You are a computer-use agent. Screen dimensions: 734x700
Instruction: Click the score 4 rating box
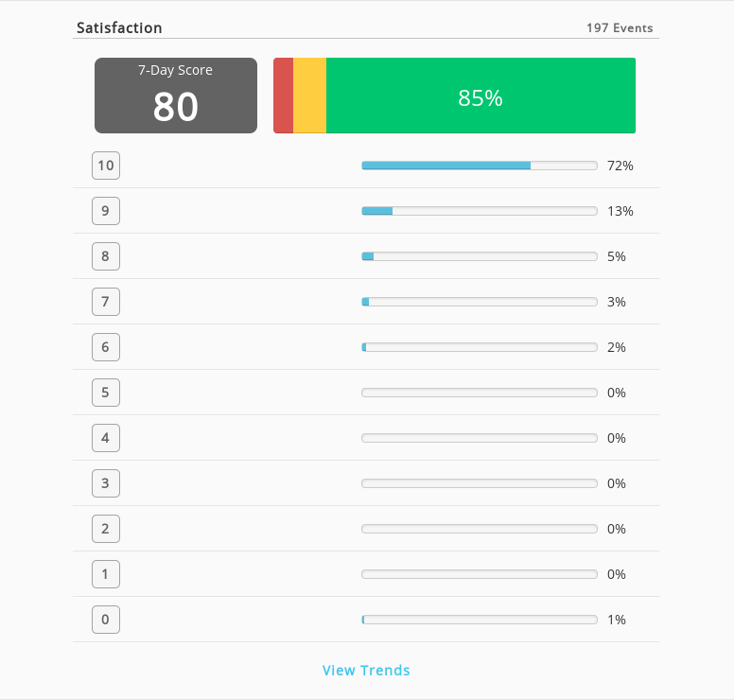(106, 438)
